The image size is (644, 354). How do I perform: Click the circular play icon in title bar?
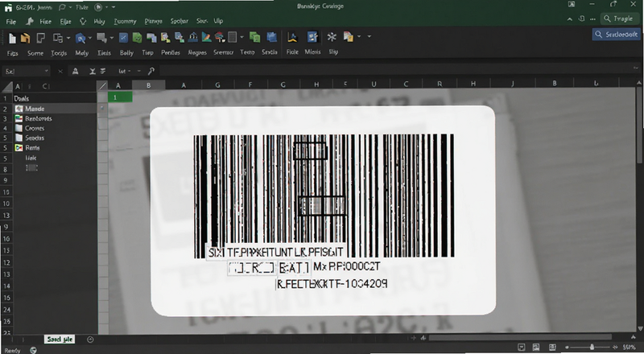coord(98,7)
